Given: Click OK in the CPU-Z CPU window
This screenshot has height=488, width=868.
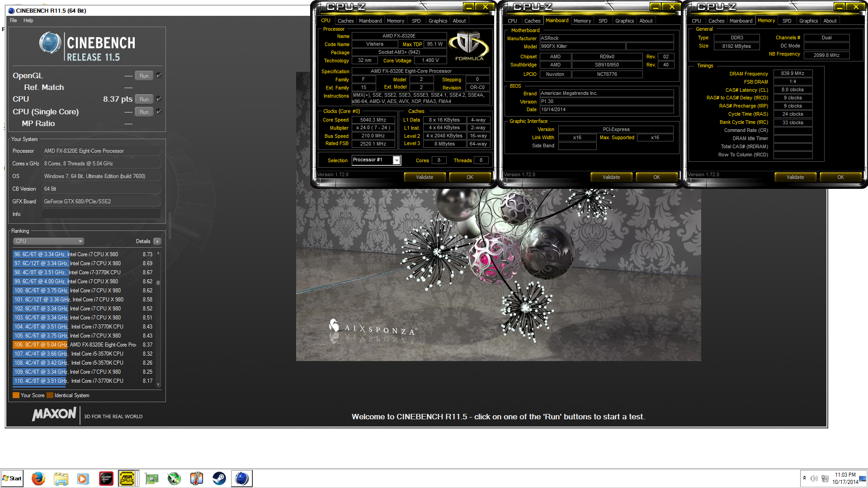Looking at the screenshot, I should pyautogui.click(x=470, y=177).
